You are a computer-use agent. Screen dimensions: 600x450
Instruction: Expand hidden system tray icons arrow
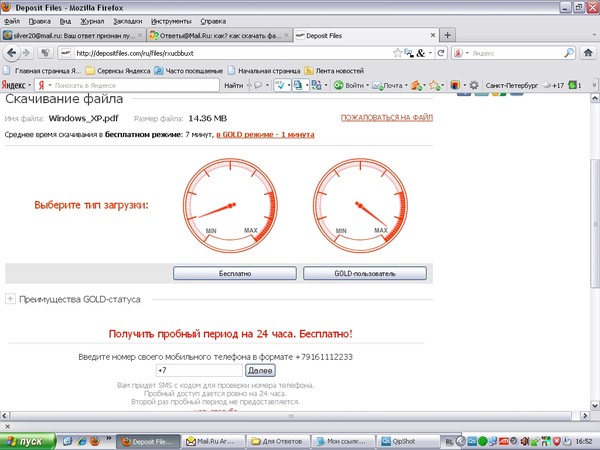point(461,441)
